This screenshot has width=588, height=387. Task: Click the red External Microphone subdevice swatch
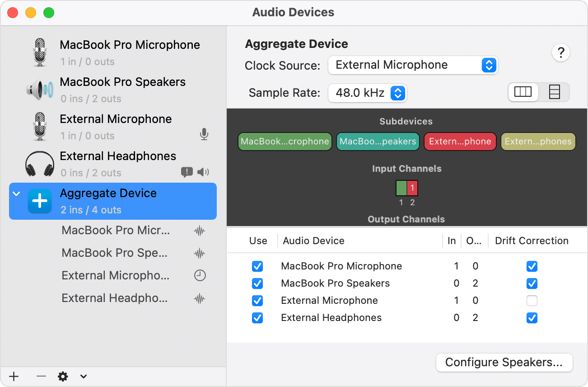[x=460, y=142]
